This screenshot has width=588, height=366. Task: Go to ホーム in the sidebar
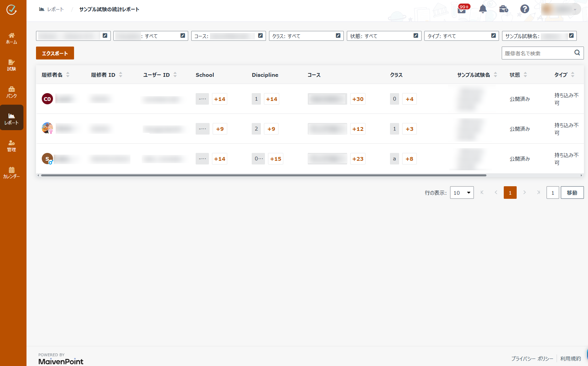pos(12,38)
